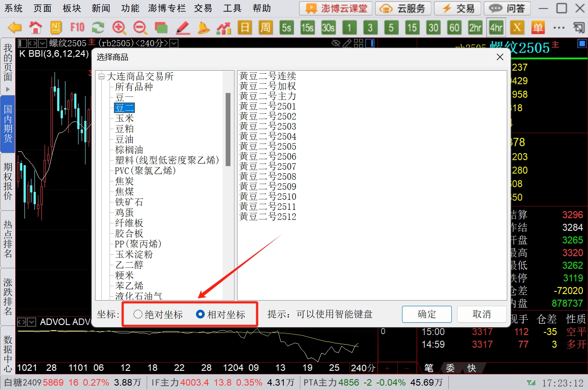Open the 澎博专栏 menu

[x=166, y=8]
